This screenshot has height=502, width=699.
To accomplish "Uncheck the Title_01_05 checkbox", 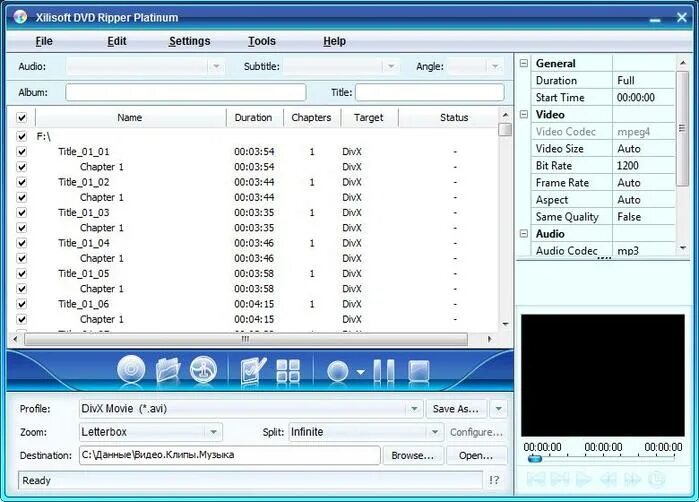I will [x=21, y=273].
